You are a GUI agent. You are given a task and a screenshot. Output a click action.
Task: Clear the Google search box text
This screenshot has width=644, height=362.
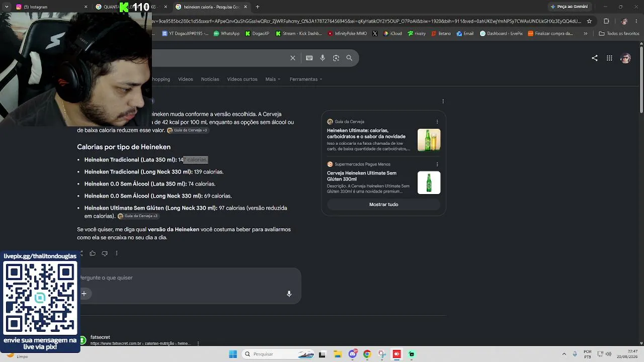point(293,58)
